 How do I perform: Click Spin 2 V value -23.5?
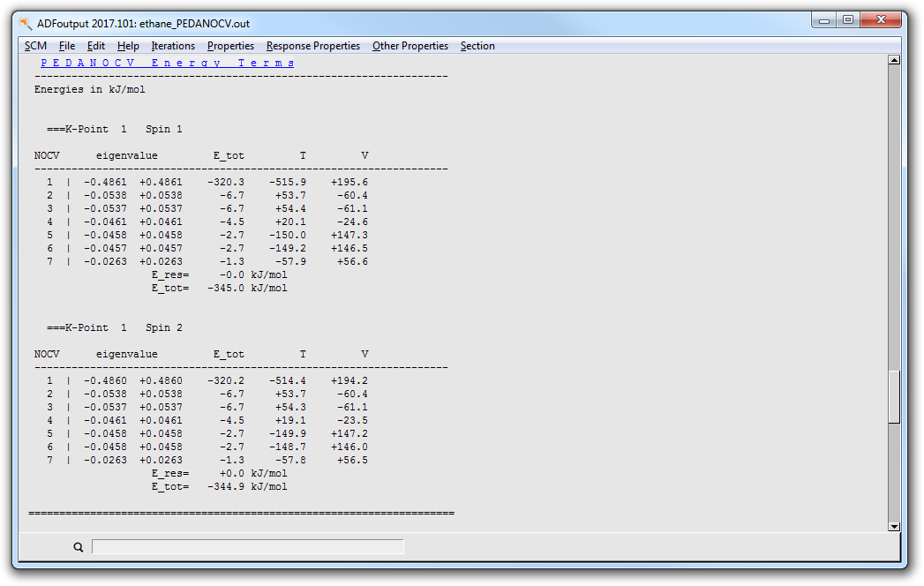(352, 421)
